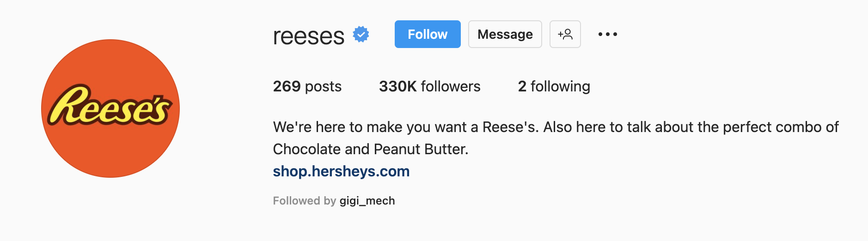
Task: Click the Message button
Action: coord(505,34)
